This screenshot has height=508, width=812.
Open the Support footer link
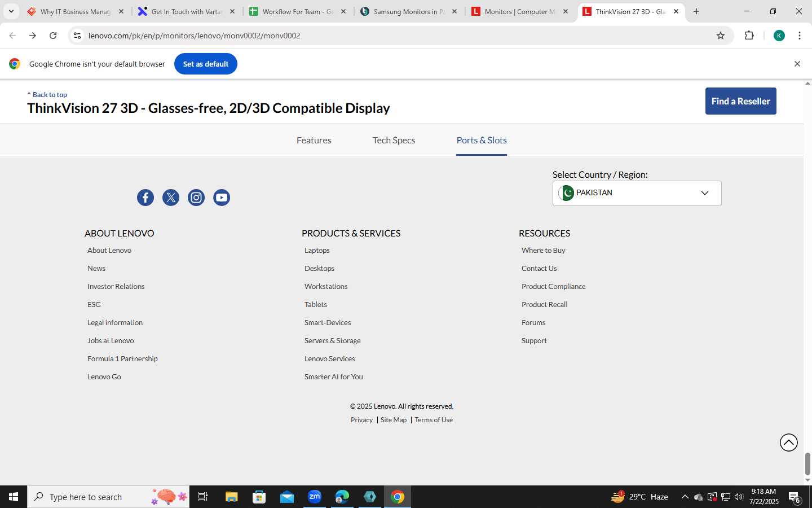click(534, 341)
